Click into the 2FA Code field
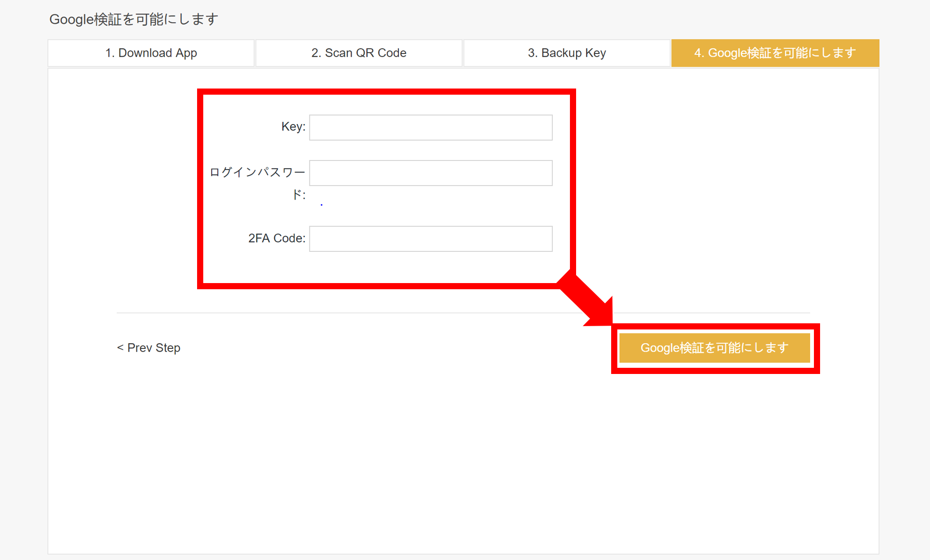 [431, 239]
